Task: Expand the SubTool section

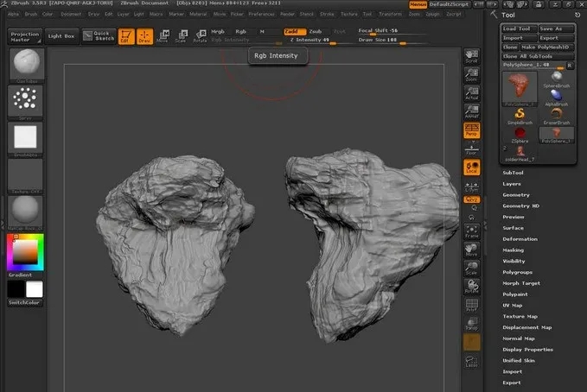Action: click(513, 173)
